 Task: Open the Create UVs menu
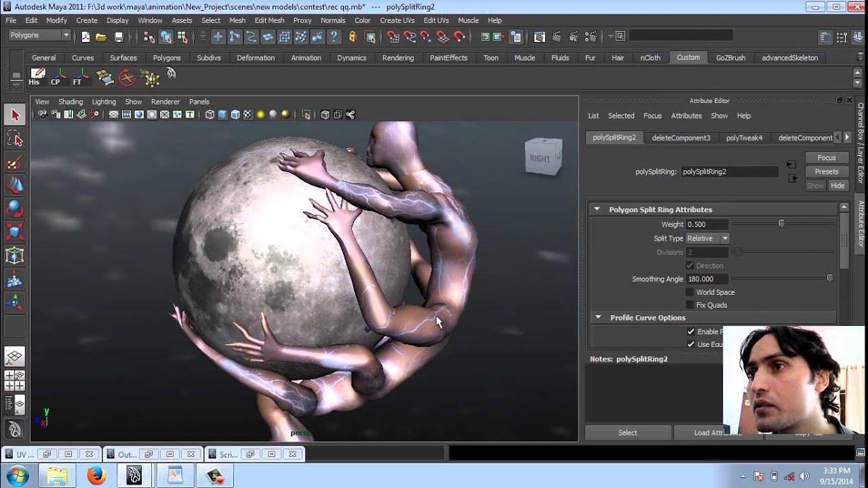(x=397, y=20)
